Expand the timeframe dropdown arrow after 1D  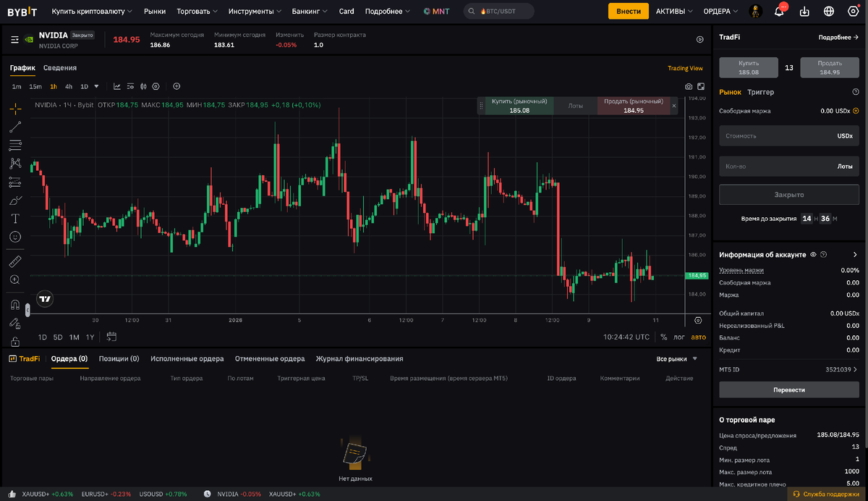tap(97, 86)
